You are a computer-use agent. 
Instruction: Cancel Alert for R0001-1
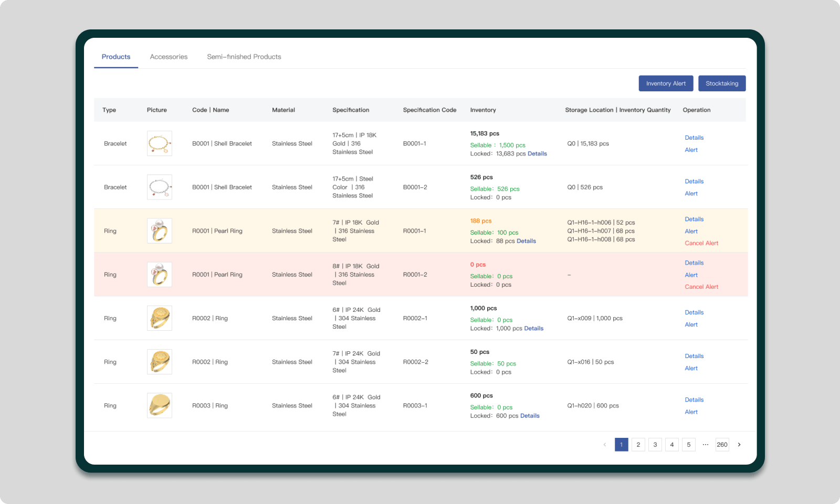pyautogui.click(x=701, y=243)
